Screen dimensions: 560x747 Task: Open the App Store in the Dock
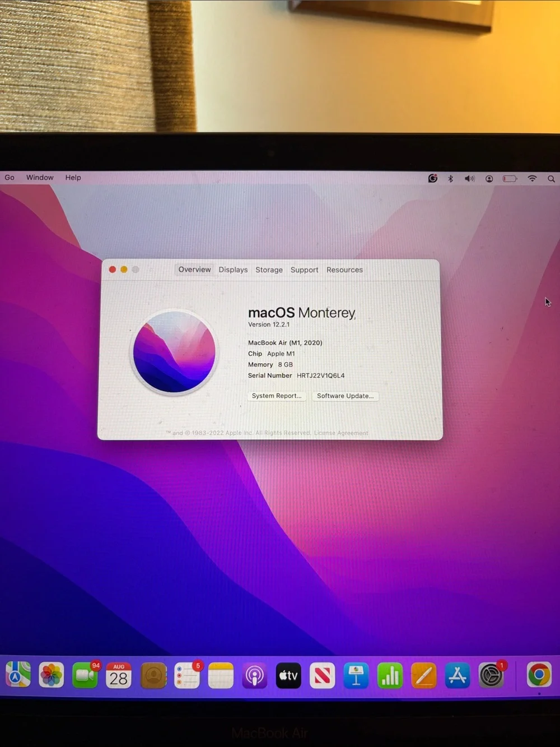[458, 675]
